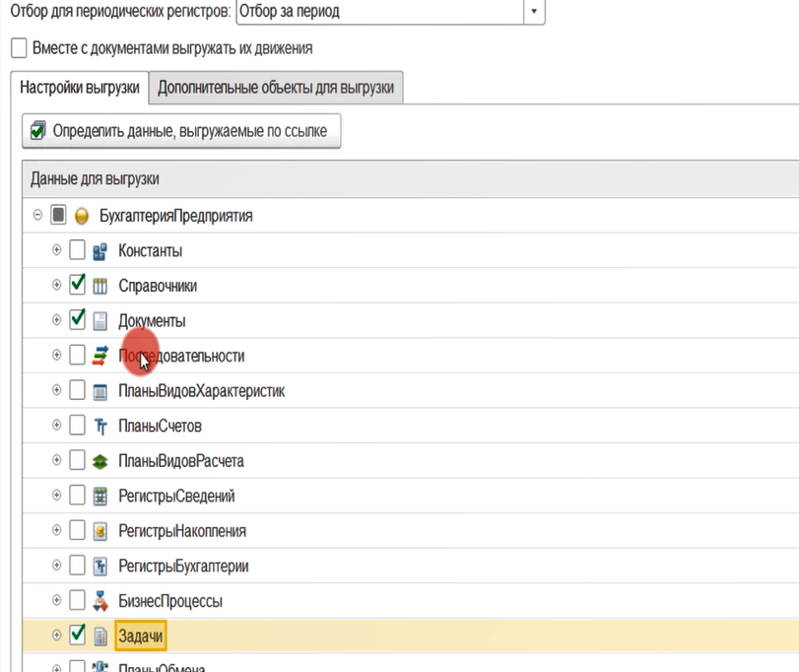Click the Последовательности arrows icon

pyautogui.click(x=100, y=356)
